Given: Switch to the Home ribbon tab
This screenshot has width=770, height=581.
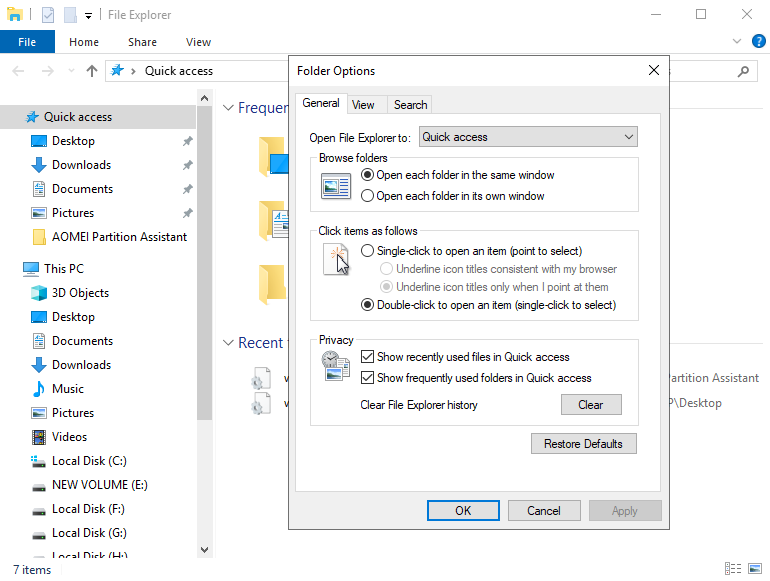Looking at the screenshot, I should [x=84, y=42].
